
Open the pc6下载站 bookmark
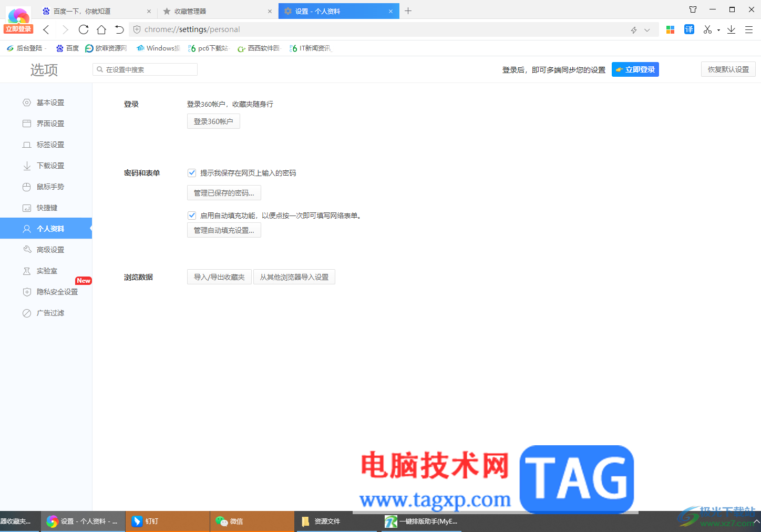coord(209,48)
